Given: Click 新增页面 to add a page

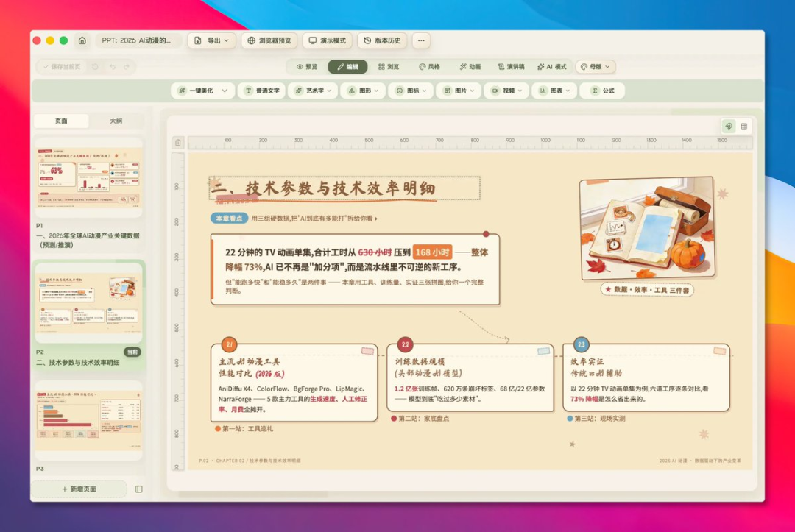Looking at the screenshot, I should tap(79, 489).
